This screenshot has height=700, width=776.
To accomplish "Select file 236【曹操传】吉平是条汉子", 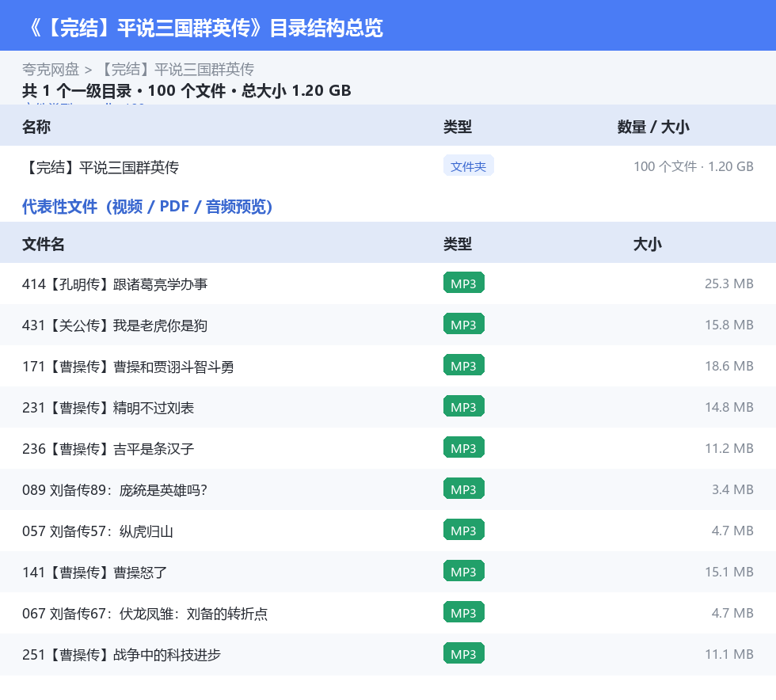I will [108, 448].
